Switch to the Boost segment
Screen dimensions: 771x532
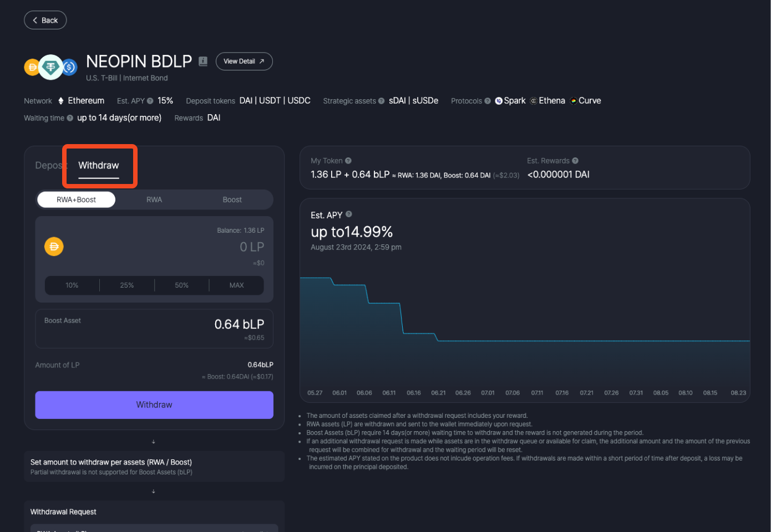(232, 199)
